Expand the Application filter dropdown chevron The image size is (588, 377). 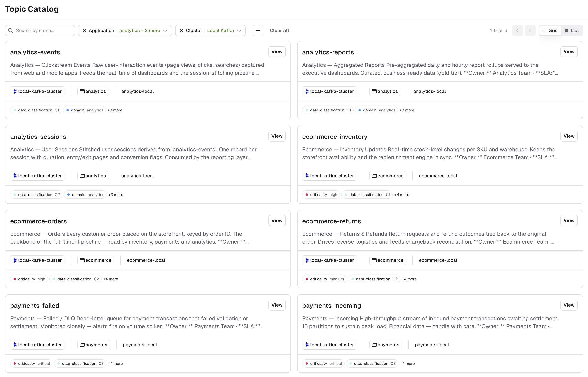point(165,31)
